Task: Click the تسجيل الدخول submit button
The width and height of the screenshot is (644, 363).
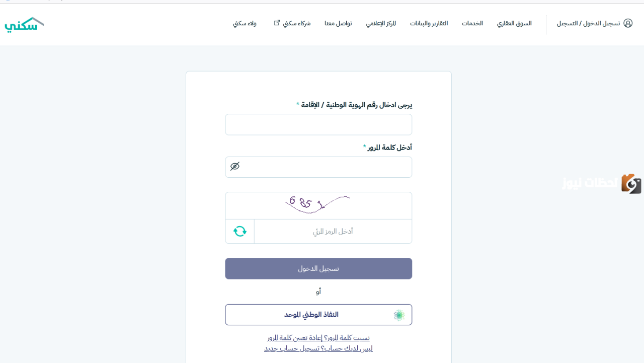Action: [x=318, y=269]
